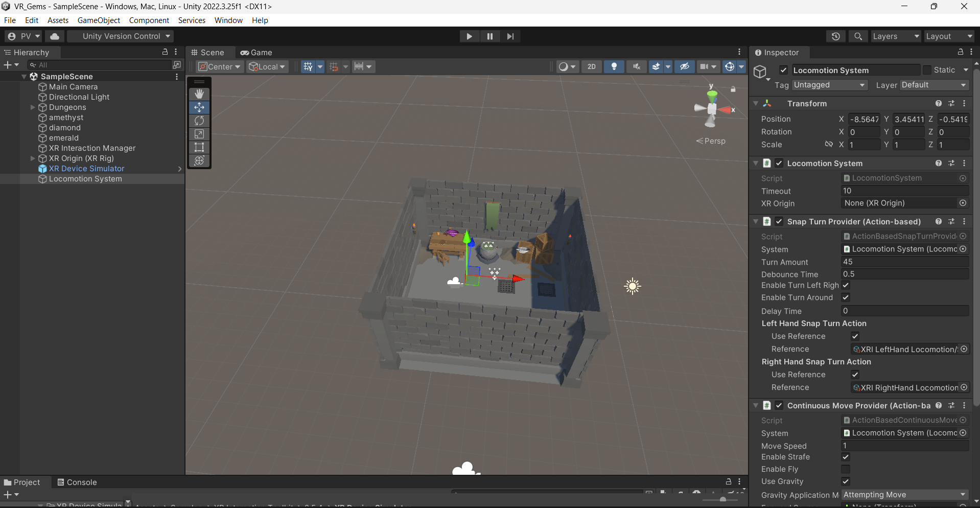980x508 pixels.
Task: Click the cloud services icon
Action: (55, 36)
